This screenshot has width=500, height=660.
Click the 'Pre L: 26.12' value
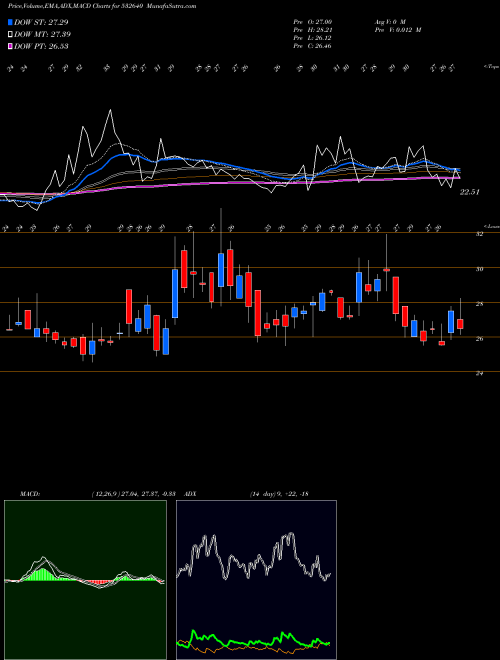coord(312,38)
